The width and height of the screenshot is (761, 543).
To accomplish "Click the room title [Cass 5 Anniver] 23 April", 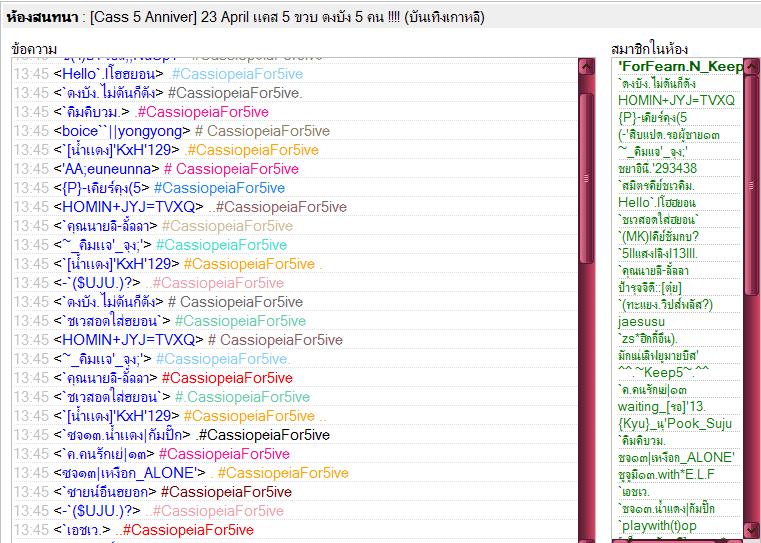I will 183,17.
